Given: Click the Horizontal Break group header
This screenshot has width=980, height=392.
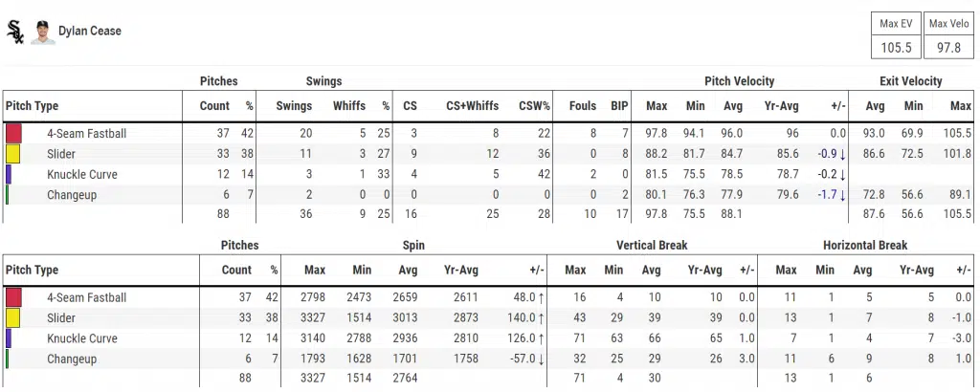Looking at the screenshot, I should tap(865, 246).
